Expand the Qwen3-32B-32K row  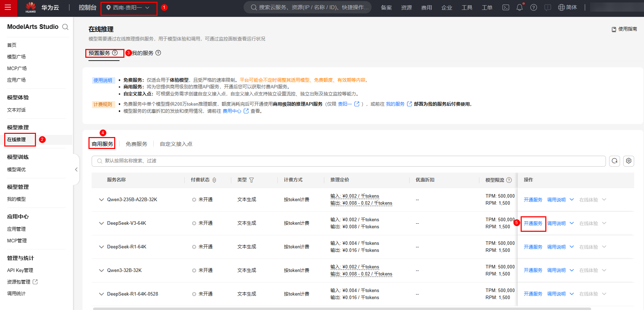[102, 271]
